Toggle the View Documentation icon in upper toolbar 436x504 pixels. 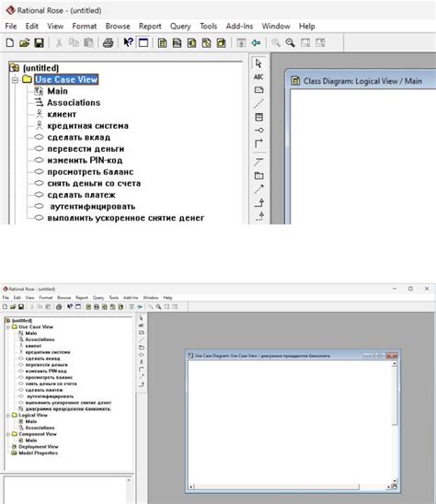click(x=143, y=42)
